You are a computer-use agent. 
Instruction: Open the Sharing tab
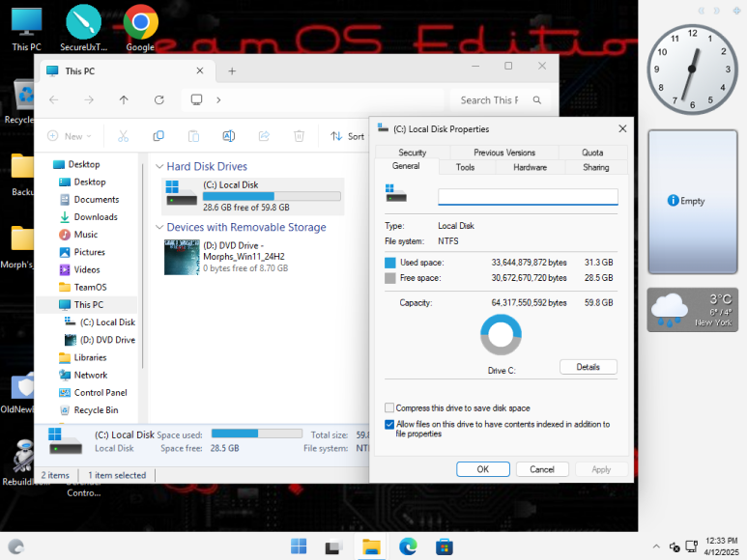click(595, 167)
